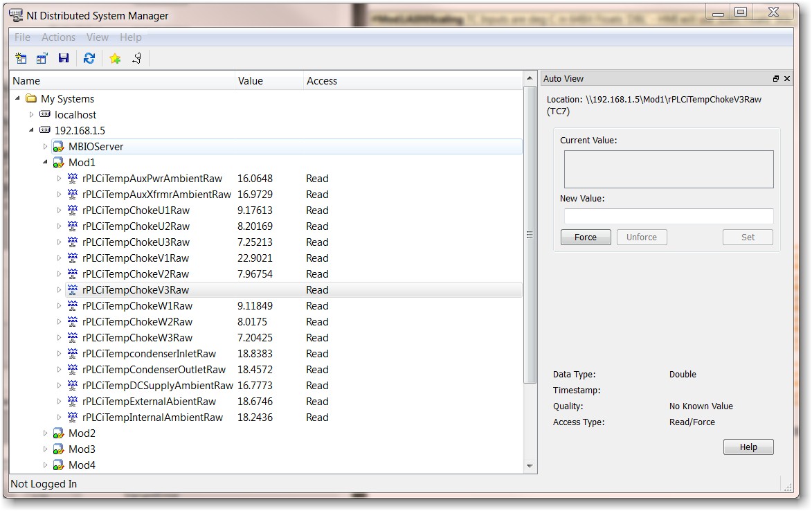This screenshot has height=511, width=812.
Task: Click the Mod2 library icon
Action: pyautogui.click(x=59, y=433)
